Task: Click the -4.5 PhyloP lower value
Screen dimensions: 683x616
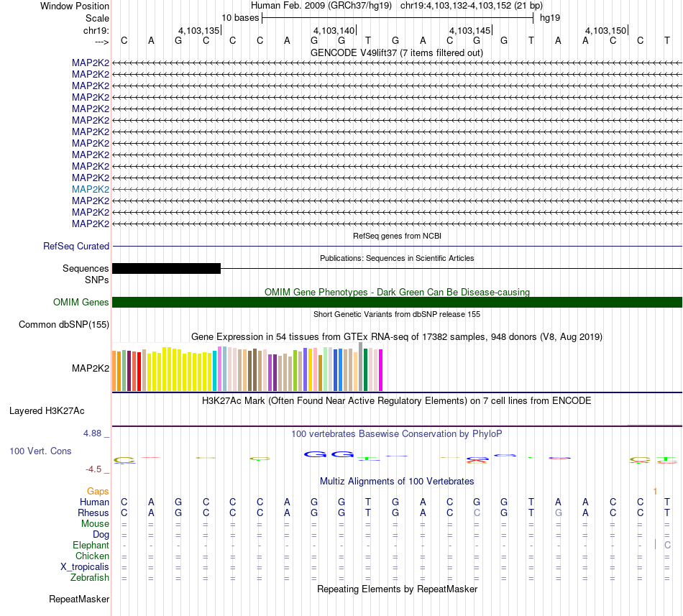Action: 93,469
